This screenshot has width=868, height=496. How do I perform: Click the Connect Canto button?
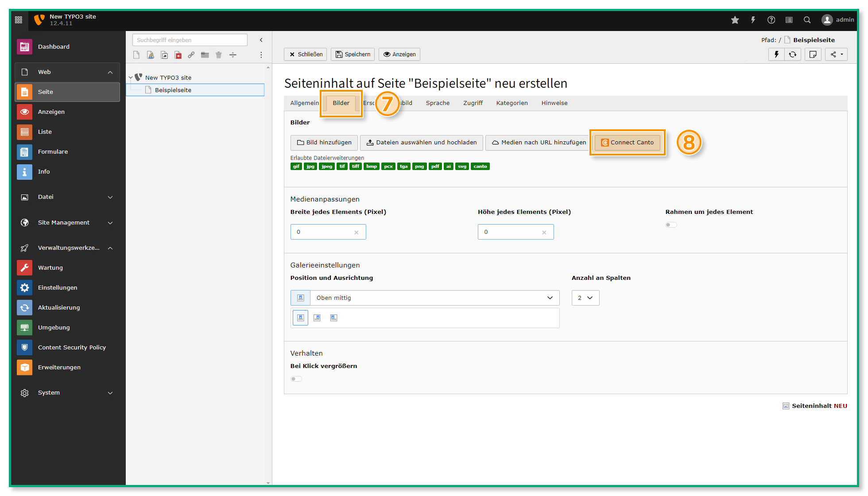click(x=627, y=142)
